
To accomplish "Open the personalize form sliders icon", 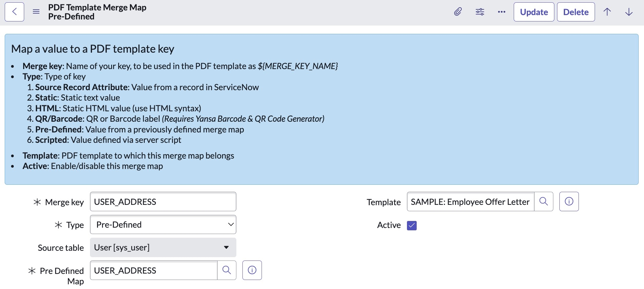I will click(480, 12).
